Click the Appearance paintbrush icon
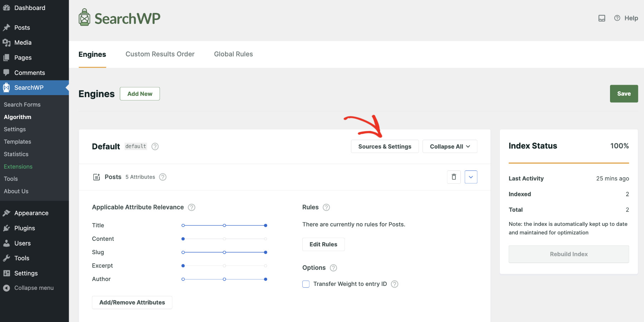This screenshot has height=322, width=644. coord(7,213)
